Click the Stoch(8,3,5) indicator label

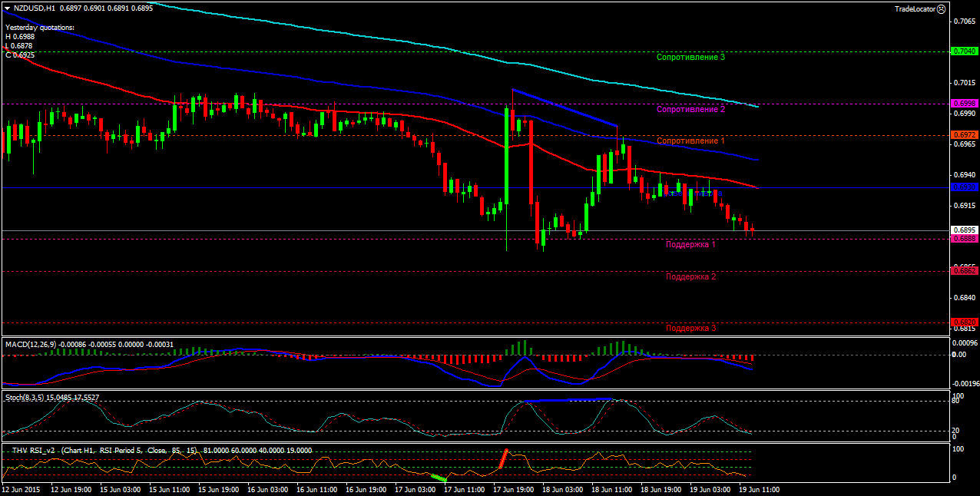point(25,398)
